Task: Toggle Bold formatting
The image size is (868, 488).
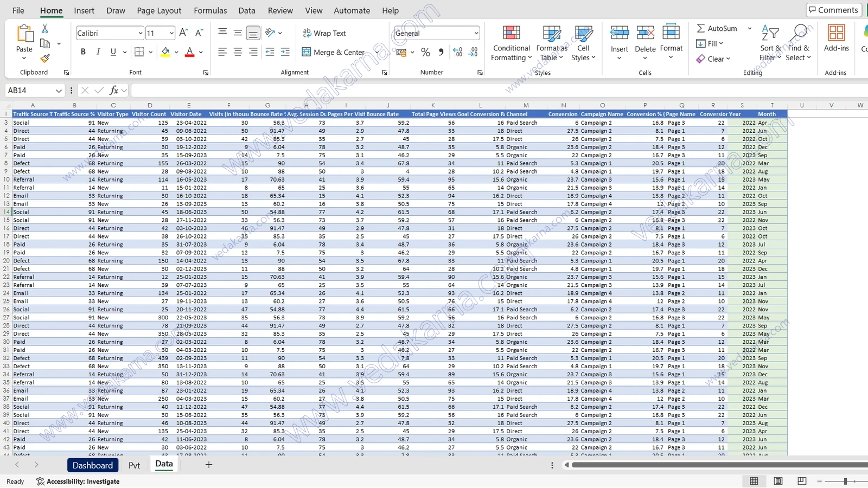Action: [83, 52]
